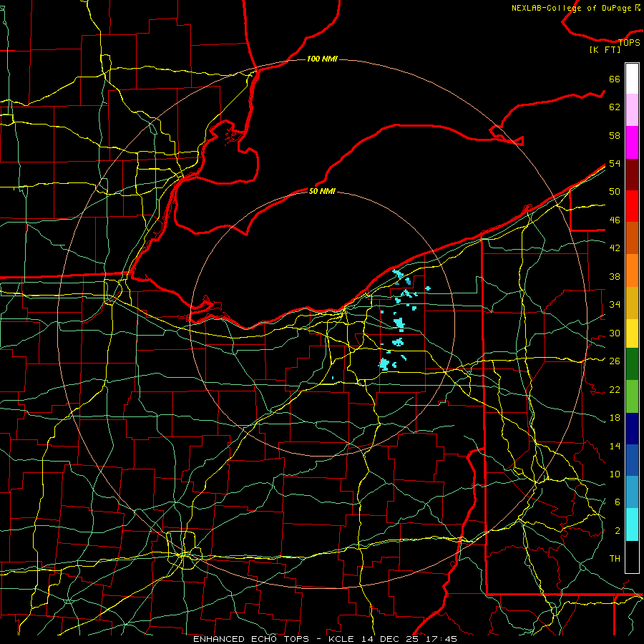Screen dimensions: 644x644
Task: Click the "14" legend value
Action: pyautogui.click(x=615, y=446)
